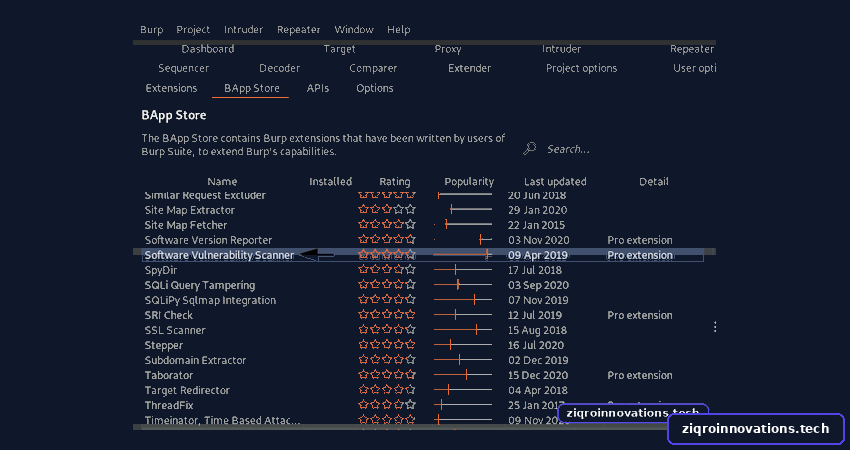This screenshot has height=450, width=850.
Task: Open the Help menu
Action: [398, 30]
